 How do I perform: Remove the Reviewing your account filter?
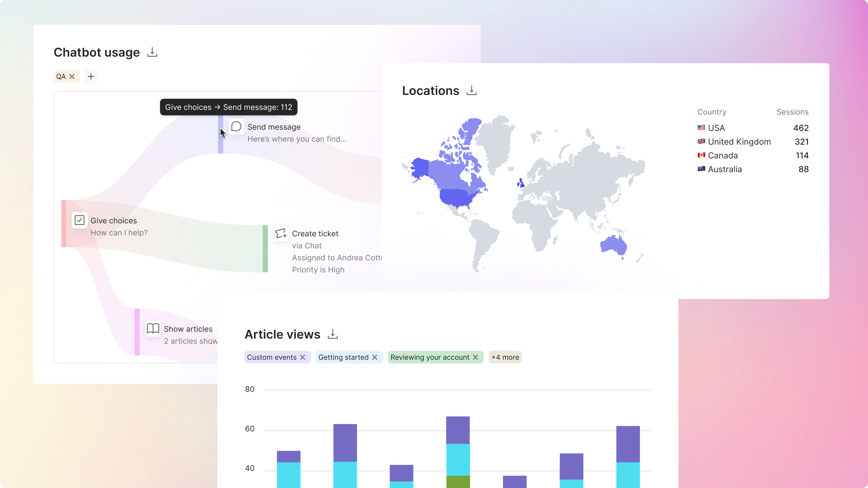[475, 357]
